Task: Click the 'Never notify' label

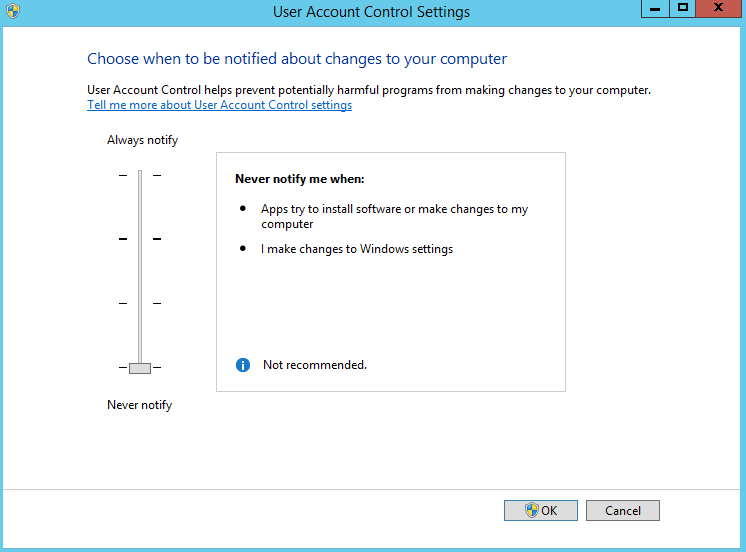Action: point(139,405)
